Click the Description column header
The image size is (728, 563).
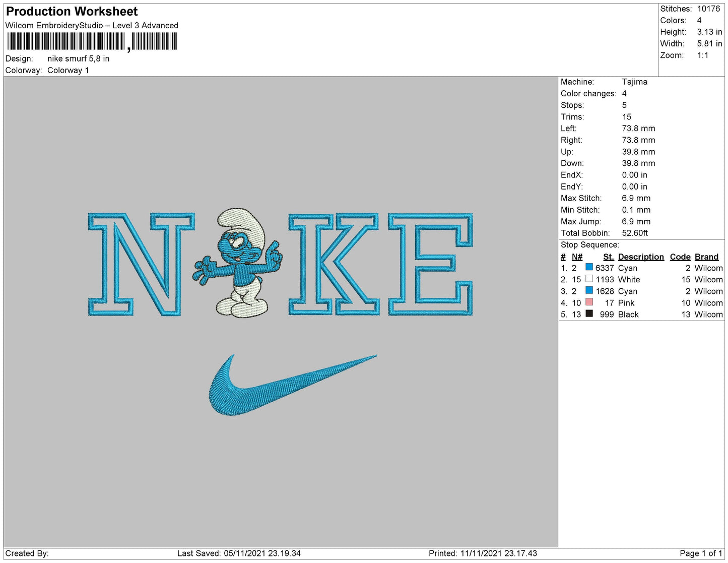[x=641, y=257]
